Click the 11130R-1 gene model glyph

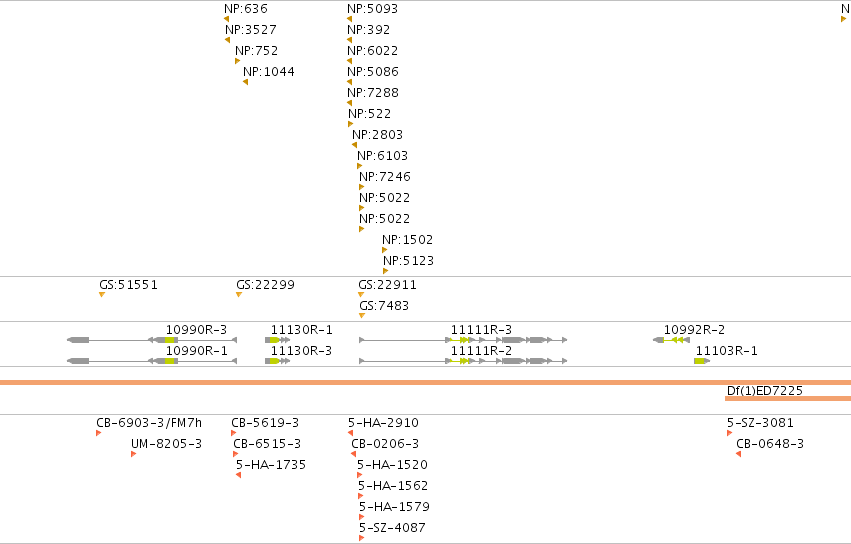(x=278, y=340)
